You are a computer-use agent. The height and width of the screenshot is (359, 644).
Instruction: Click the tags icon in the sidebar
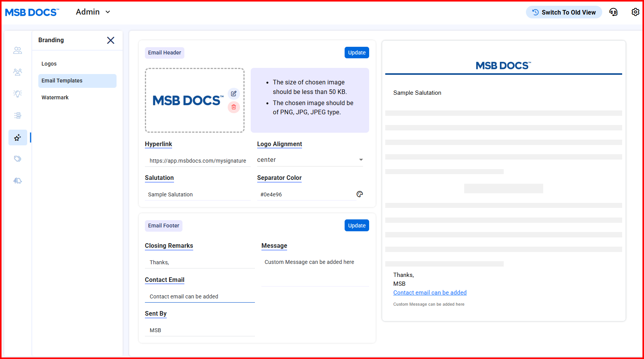point(18,159)
